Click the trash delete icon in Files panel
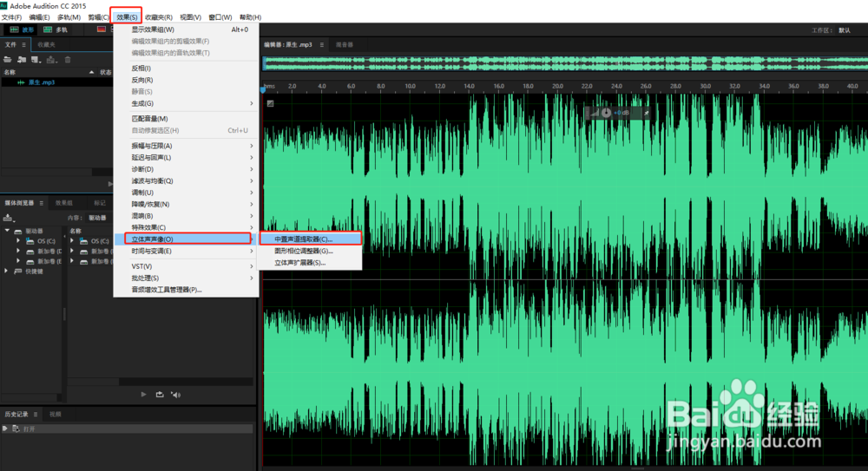868x471 pixels. (x=68, y=60)
